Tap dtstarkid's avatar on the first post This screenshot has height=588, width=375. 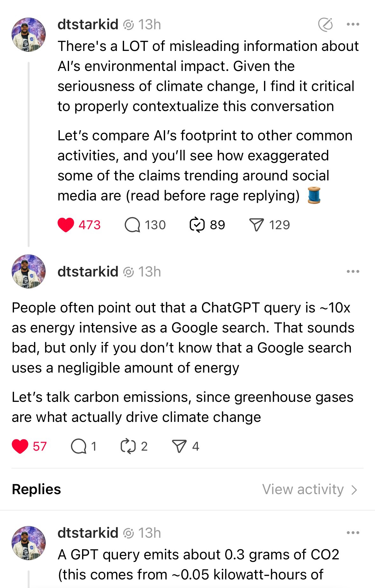click(29, 35)
